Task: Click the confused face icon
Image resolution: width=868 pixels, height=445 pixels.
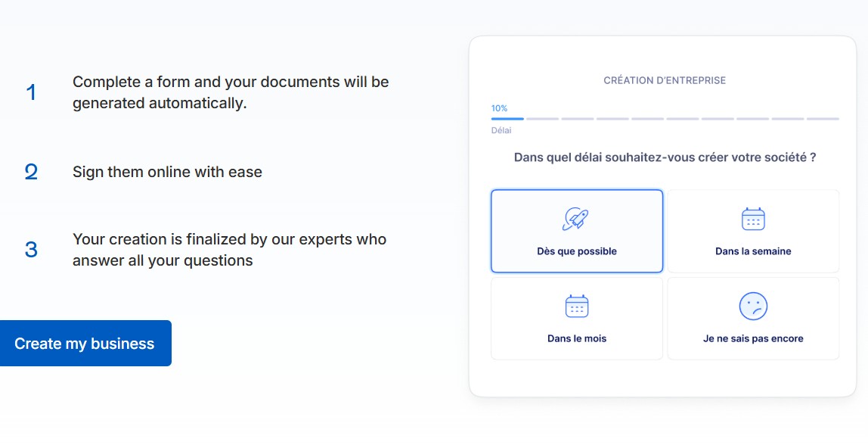Action: 752,307
